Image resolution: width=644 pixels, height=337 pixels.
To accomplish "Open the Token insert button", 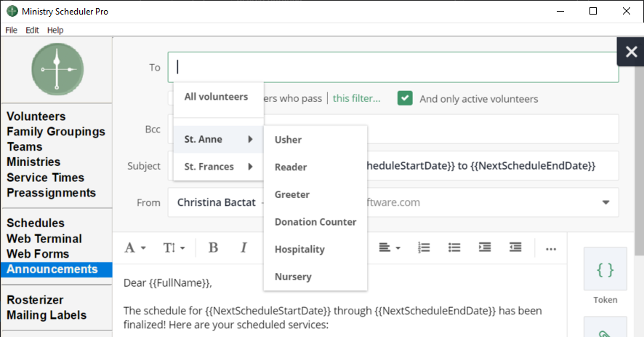I will (x=605, y=271).
